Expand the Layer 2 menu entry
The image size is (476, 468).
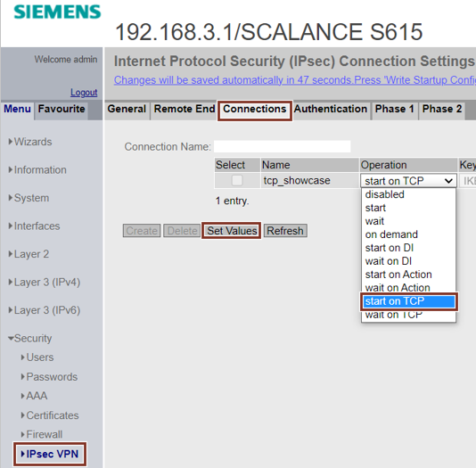click(x=29, y=254)
